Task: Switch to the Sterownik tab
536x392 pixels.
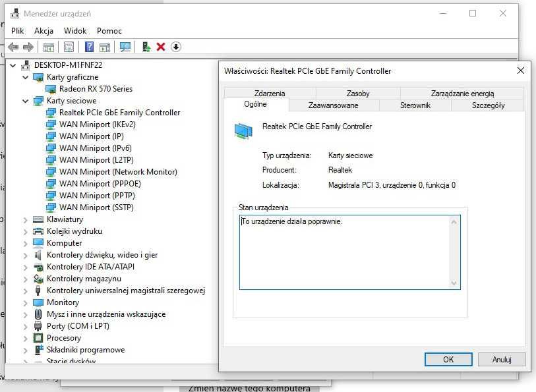Action: (x=415, y=105)
